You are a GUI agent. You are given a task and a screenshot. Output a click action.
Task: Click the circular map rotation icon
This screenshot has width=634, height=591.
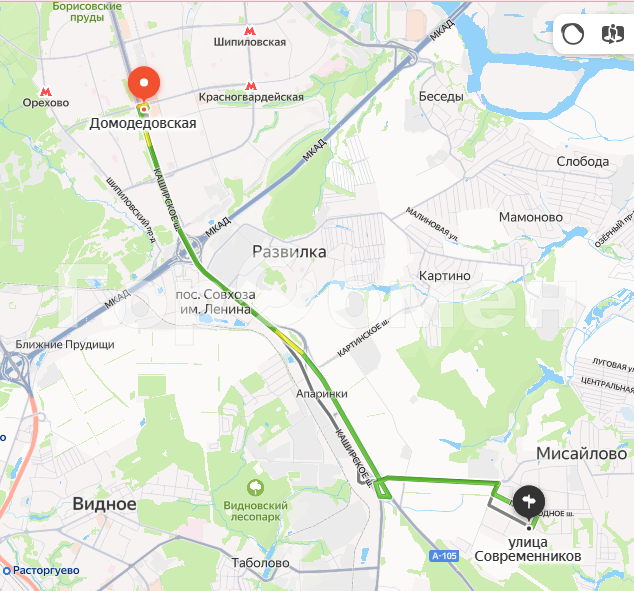573,34
